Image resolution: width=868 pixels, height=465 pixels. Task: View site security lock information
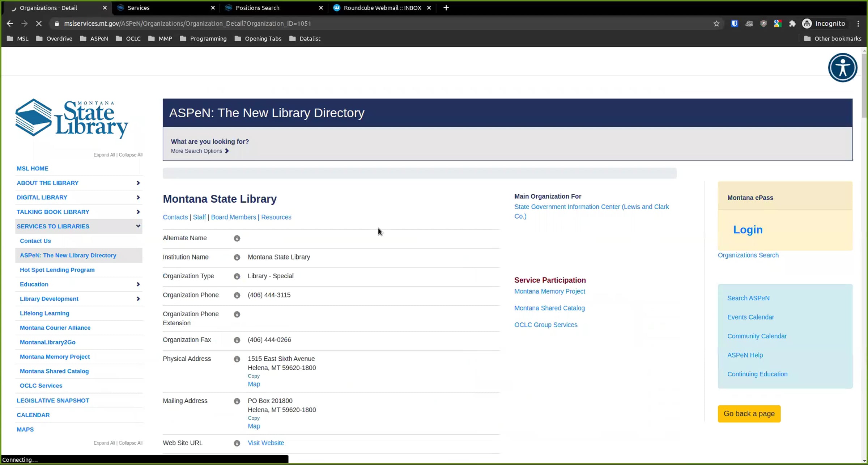click(x=56, y=24)
